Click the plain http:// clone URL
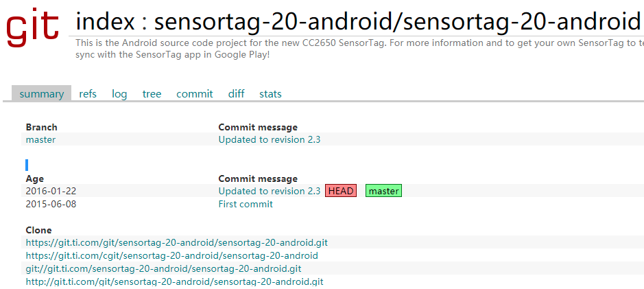 tap(174, 281)
